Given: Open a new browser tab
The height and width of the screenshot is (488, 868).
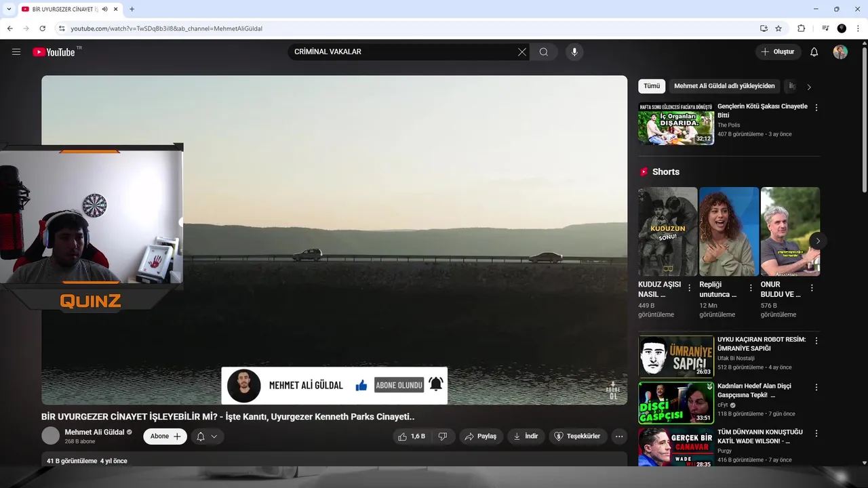Looking at the screenshot, I should [132, 9].
